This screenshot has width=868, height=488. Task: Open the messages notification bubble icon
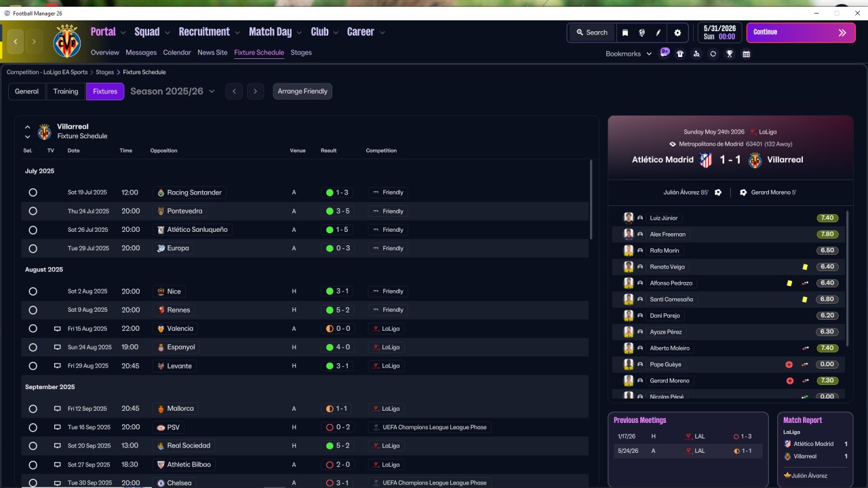[665, 52]
